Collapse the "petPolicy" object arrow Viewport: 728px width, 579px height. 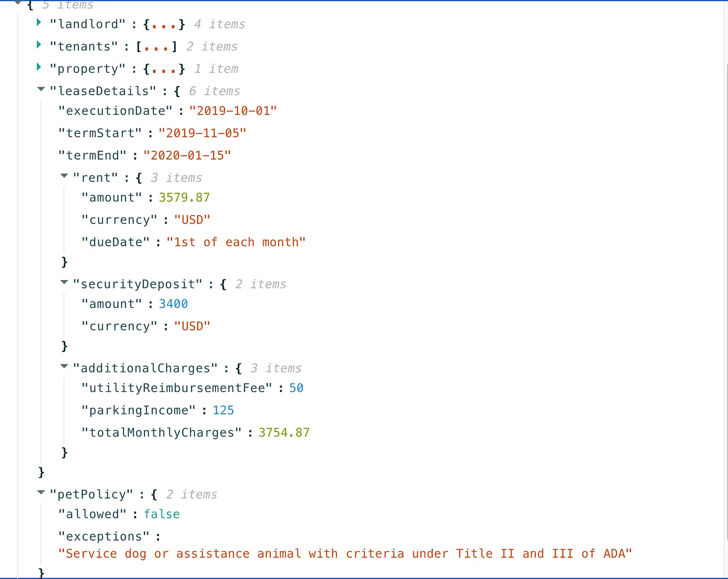point(41,493)
